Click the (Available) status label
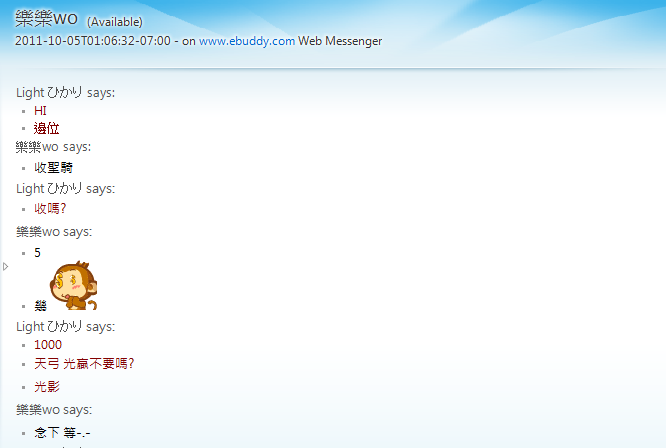The image size is (666, 448). coord(115,22)
